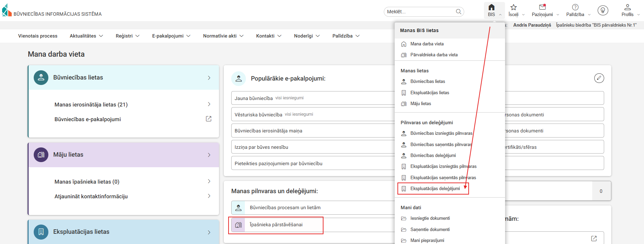Select Pārvaldnieka darba vieta menu entry

tap(434, 55)
